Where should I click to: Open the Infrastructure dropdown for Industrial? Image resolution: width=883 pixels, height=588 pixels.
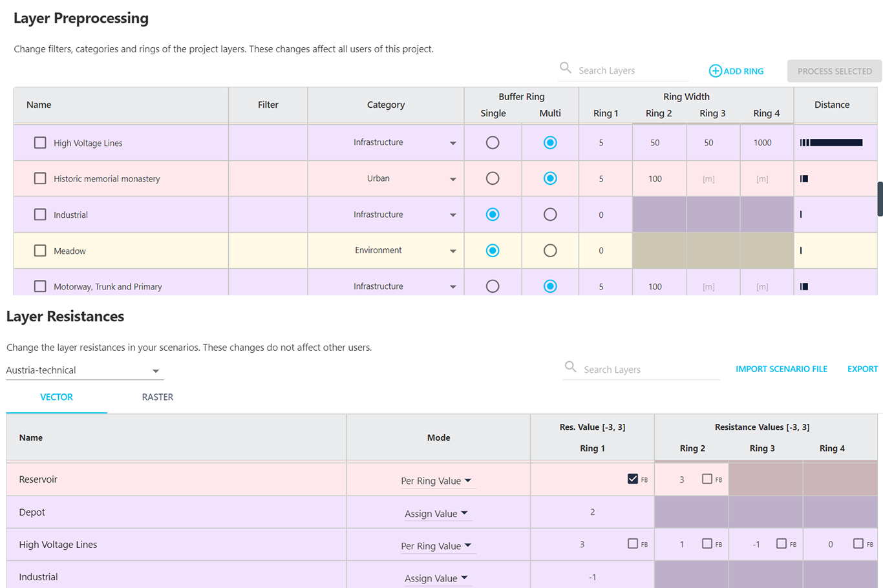453,215
